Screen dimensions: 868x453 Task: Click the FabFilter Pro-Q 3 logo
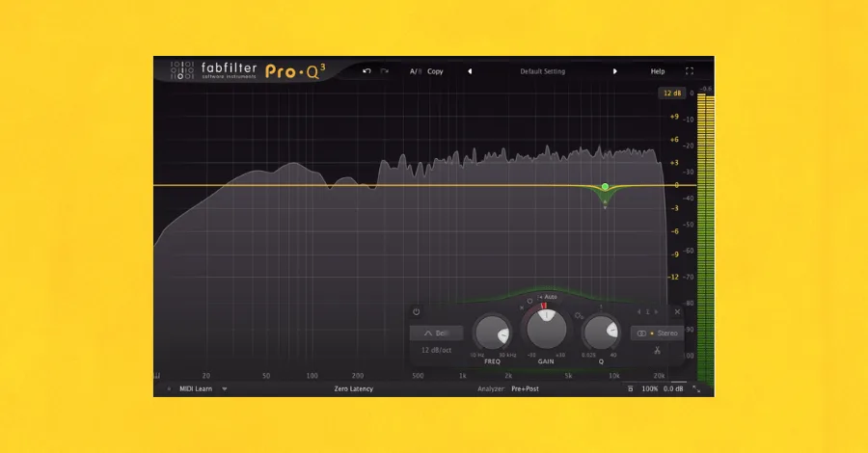(248, 70)
